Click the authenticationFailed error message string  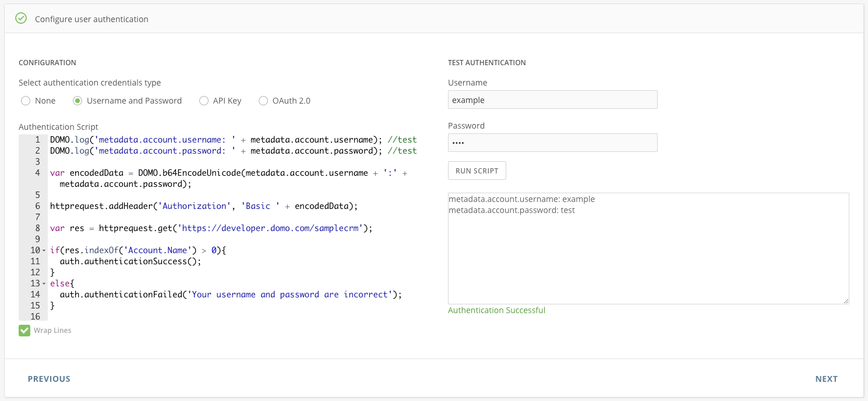[x=290, y=294]
